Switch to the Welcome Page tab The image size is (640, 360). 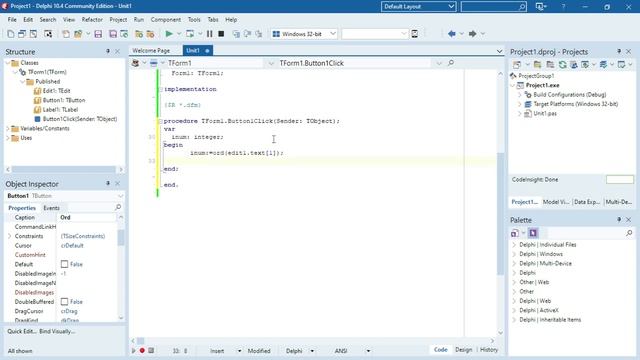click(x=151, y=51)
